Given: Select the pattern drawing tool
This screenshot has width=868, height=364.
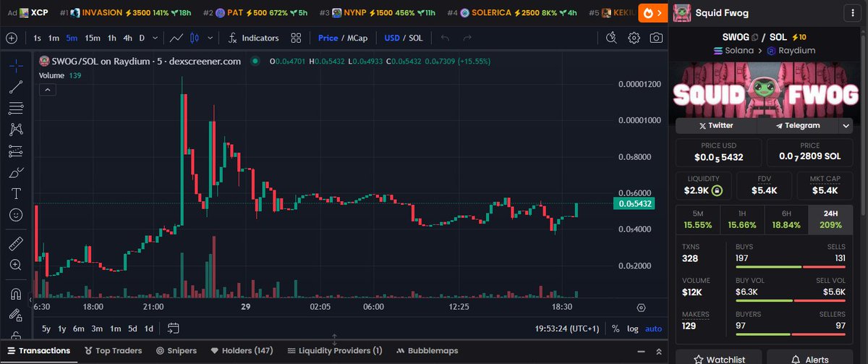Looking at the screenshot, I should (16, 130).
